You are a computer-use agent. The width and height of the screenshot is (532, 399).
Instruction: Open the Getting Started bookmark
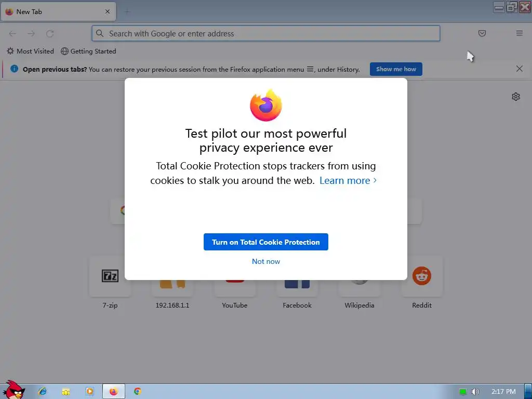tap(88, 51)
